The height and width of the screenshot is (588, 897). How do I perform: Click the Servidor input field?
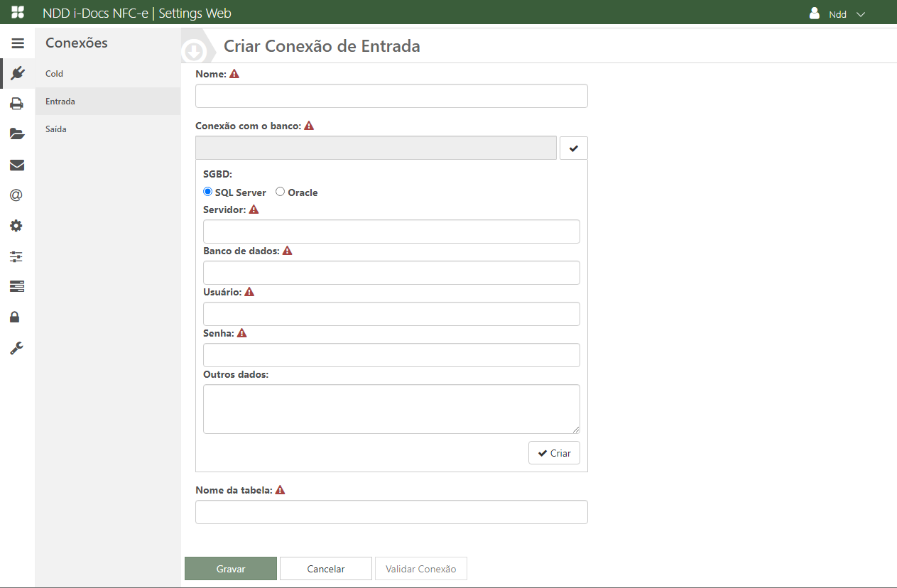(391, 232)
